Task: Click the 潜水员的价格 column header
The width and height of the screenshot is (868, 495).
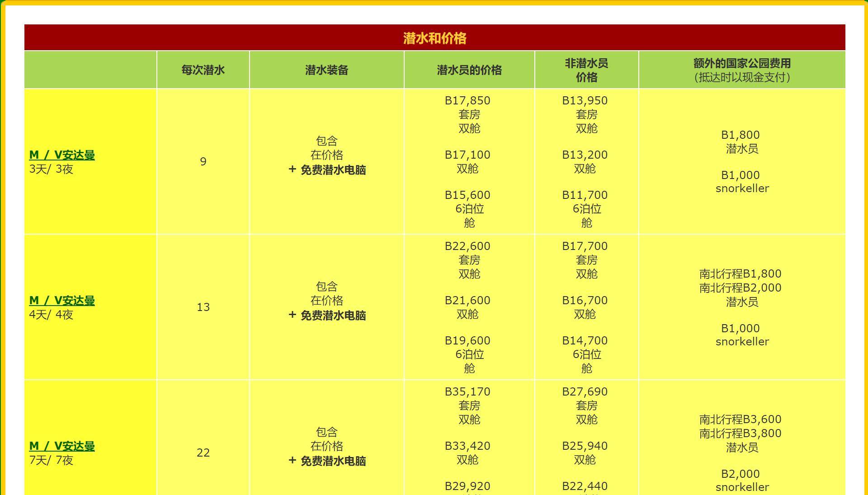Action: coord(469,70)
